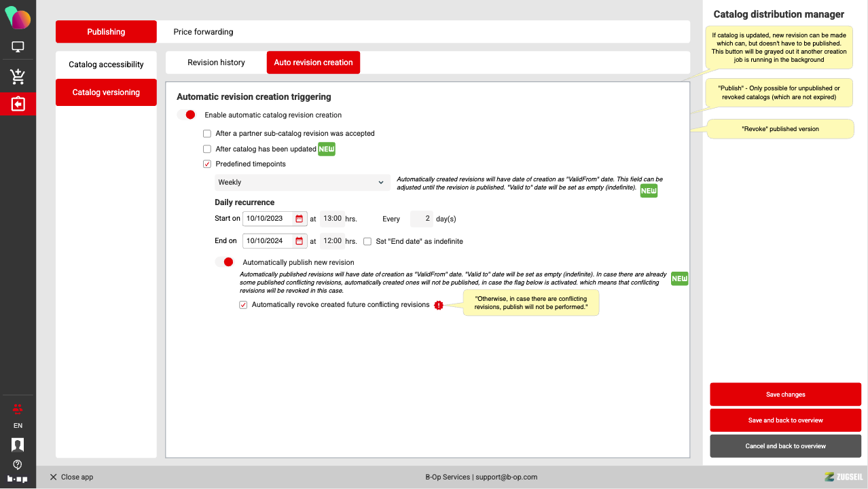Click the monitor icon in left sidebar
This screenshot has width=868, height=489.
pos(18,48)
